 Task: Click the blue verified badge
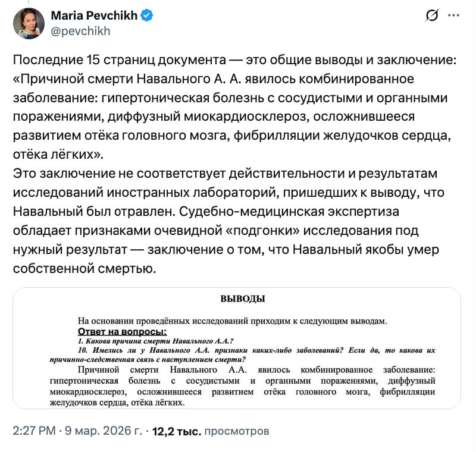click(147, 16)
